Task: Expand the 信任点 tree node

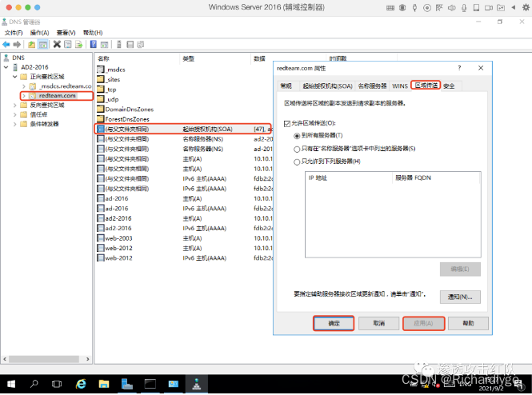Action: (15, 114)
